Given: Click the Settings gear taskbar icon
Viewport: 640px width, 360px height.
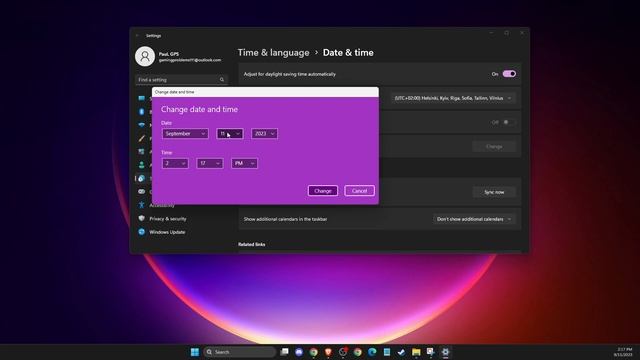Looking at the screenshot, I should [x=445, y=352].
